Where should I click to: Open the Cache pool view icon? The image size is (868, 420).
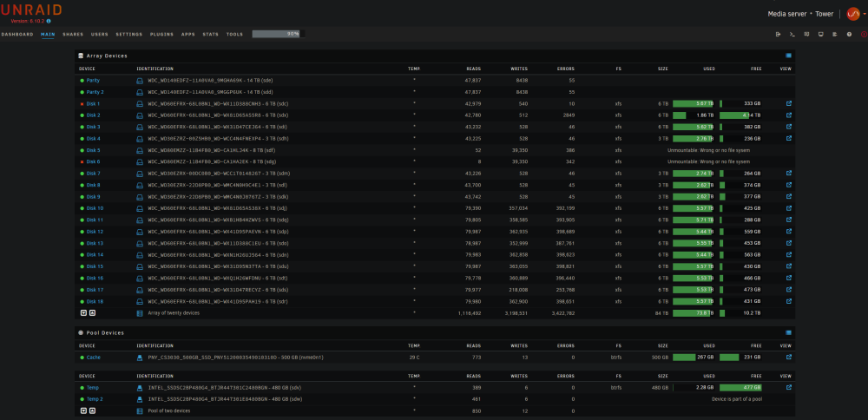[789, 357]
